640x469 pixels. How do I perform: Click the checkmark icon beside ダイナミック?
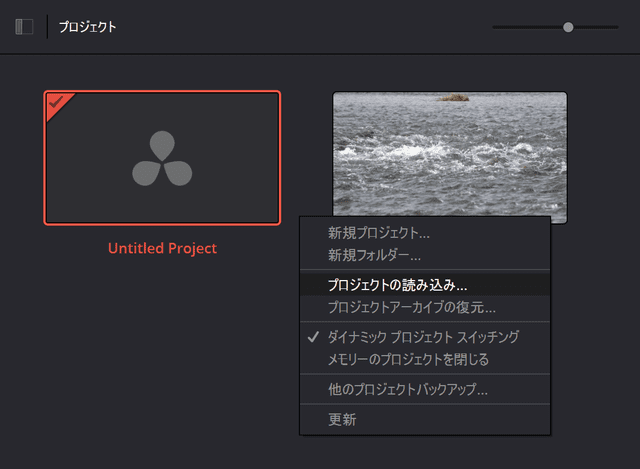[x=313, y=337]
